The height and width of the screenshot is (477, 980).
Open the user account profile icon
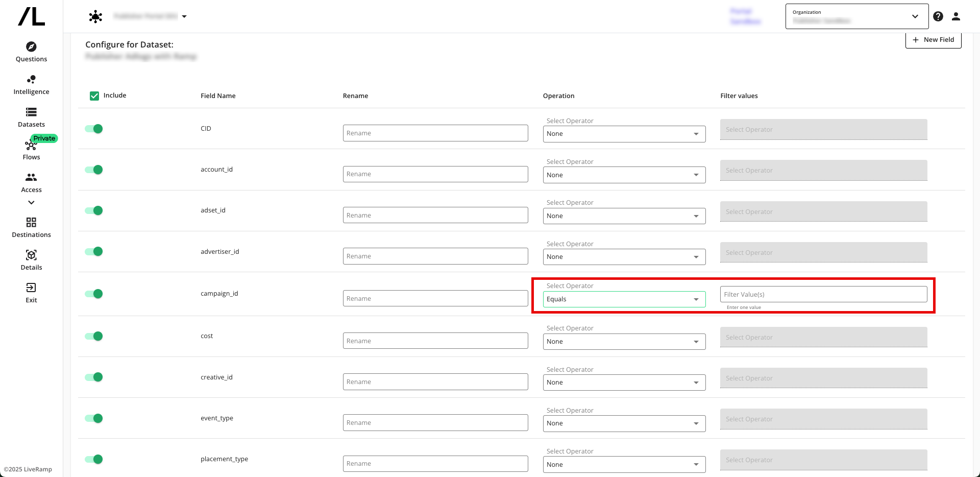tap(956, 16)
